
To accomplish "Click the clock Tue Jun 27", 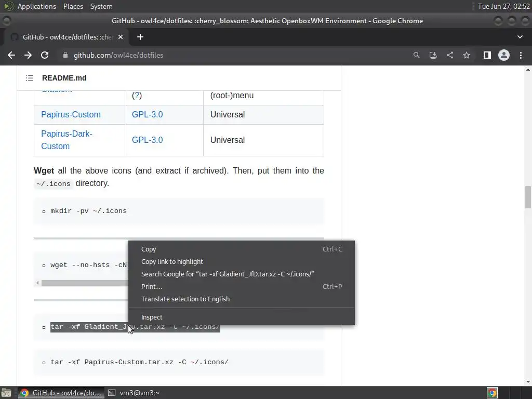I will point(503,6).
